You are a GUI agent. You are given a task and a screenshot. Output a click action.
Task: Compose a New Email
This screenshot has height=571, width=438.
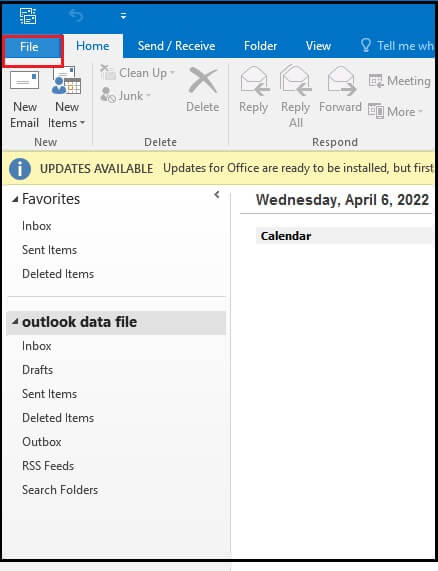coord(24,99)
